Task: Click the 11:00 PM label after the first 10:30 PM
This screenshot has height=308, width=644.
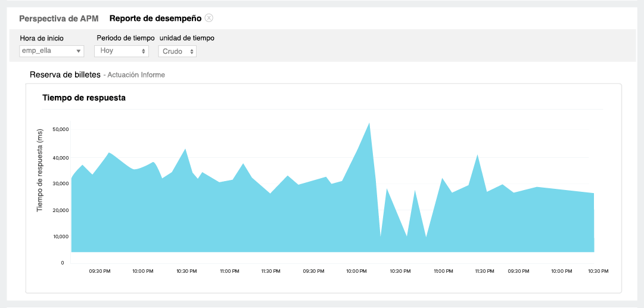Action: click(x=229, y=272)
